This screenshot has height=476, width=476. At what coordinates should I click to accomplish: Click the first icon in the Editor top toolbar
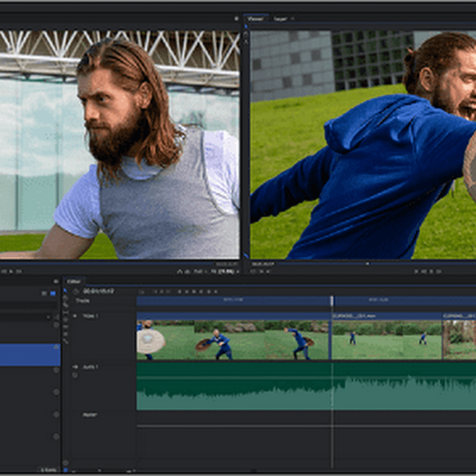tap(141, 292)
